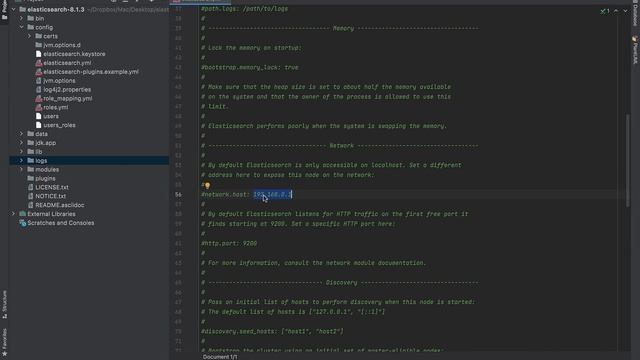Open the Favorites tool window
Image resolution: width=640 pixels, height=360 pixels.
4,341
